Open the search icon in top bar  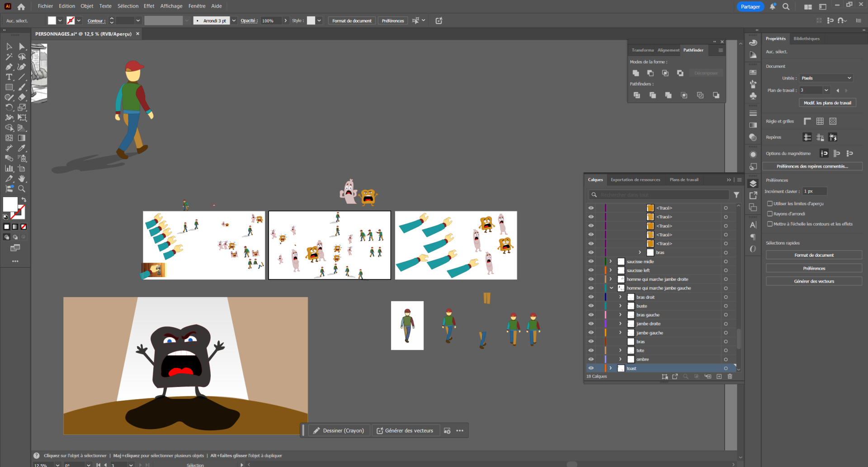tap(786, 7)
